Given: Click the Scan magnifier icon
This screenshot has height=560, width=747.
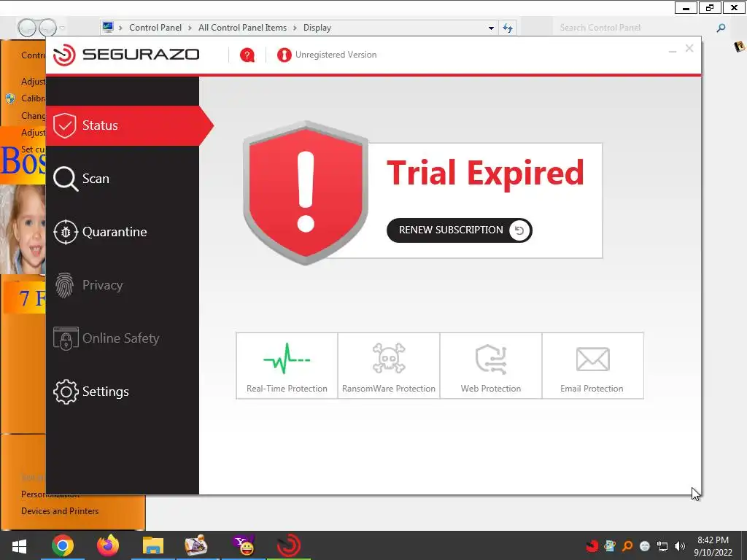Looking at the screenshot, I should [x=65, y=179].
